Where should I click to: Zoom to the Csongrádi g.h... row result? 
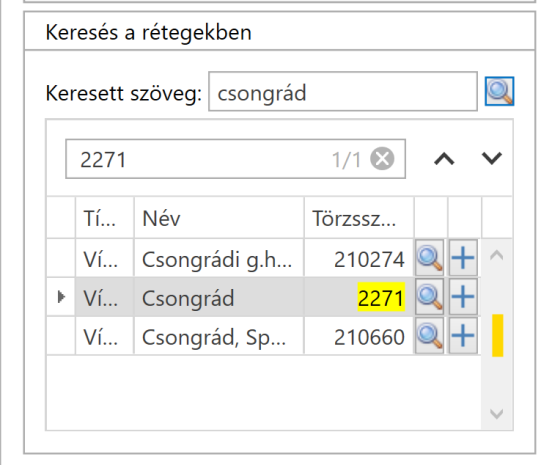tap(429, 258)
